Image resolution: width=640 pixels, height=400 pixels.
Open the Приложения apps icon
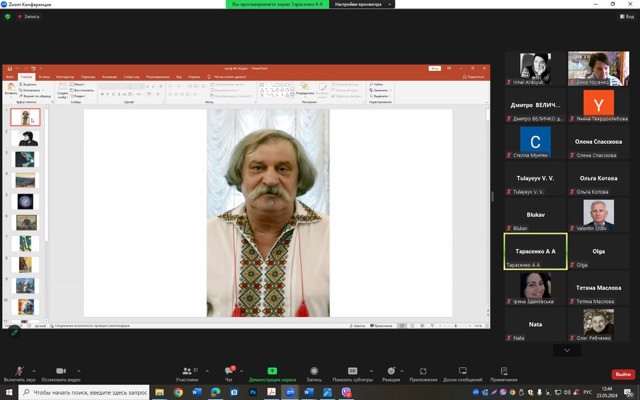click(423, 372)
